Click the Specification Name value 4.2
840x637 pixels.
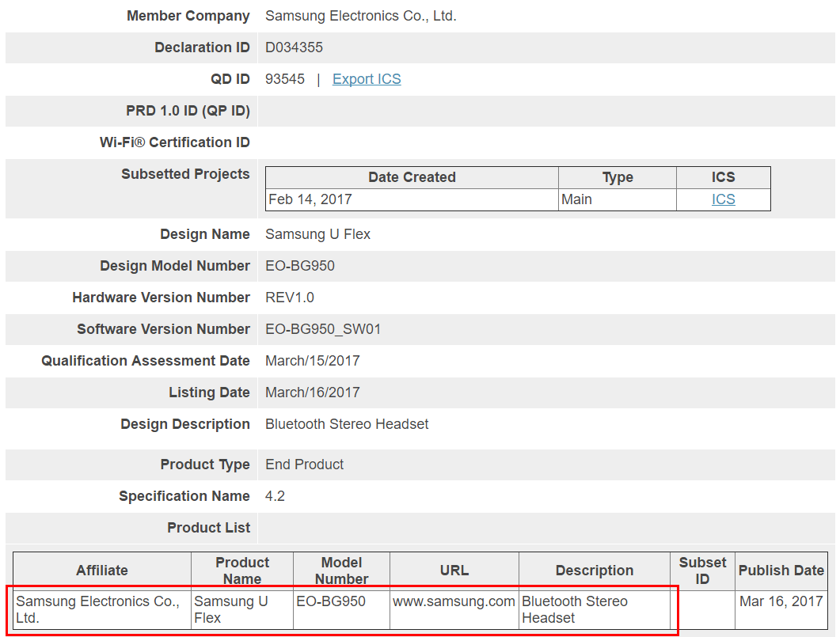(x=275, y=496)
